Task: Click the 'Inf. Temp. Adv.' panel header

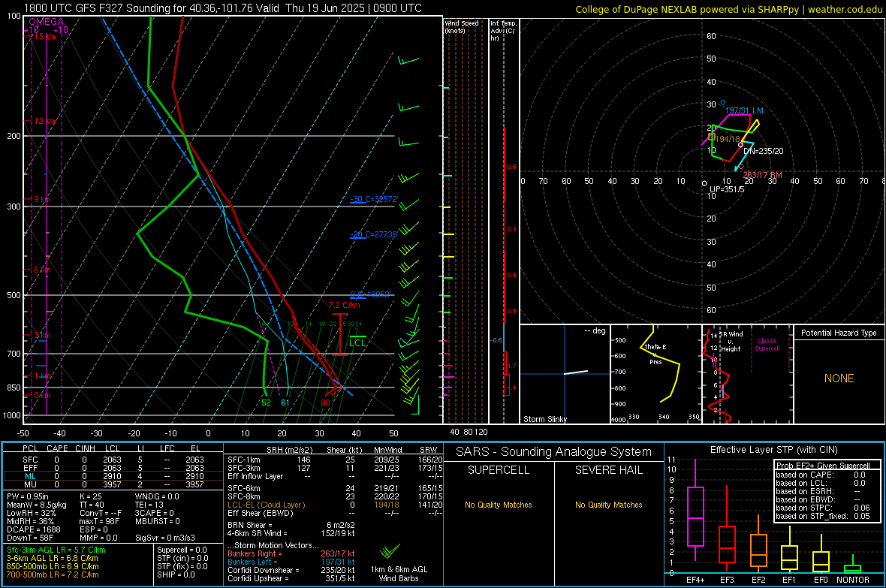Action: [503, 31]
